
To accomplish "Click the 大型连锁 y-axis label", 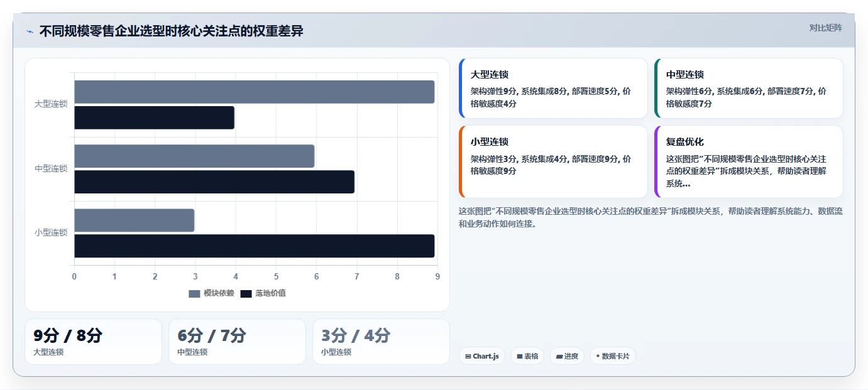I will coord(51,104).
